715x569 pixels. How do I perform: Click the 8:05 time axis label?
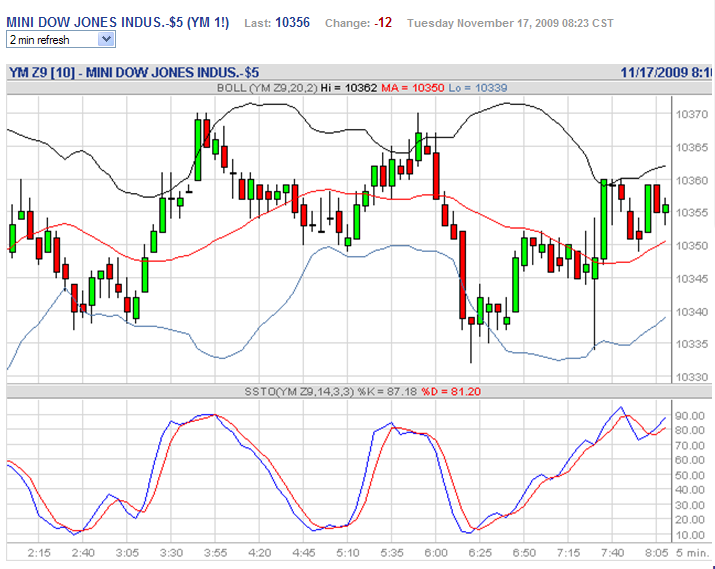(657, 553)
